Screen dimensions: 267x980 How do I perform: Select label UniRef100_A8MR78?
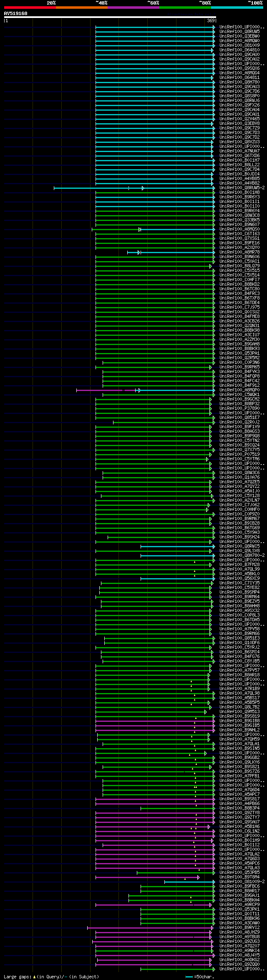[239, 252]
